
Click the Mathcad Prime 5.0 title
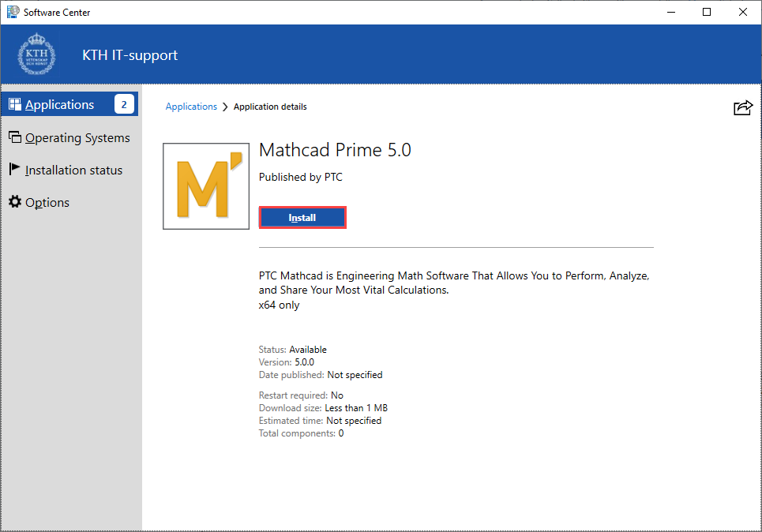click(335, 150)
